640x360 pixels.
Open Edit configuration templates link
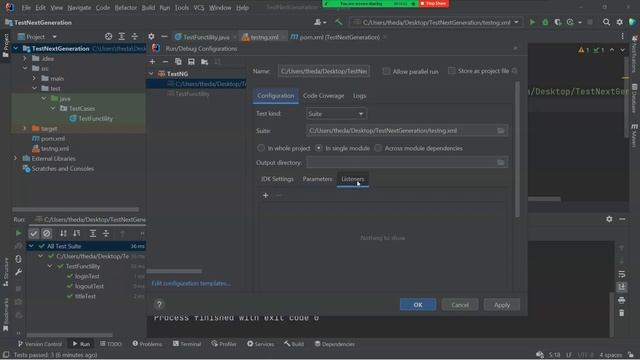tap(191, 283)
